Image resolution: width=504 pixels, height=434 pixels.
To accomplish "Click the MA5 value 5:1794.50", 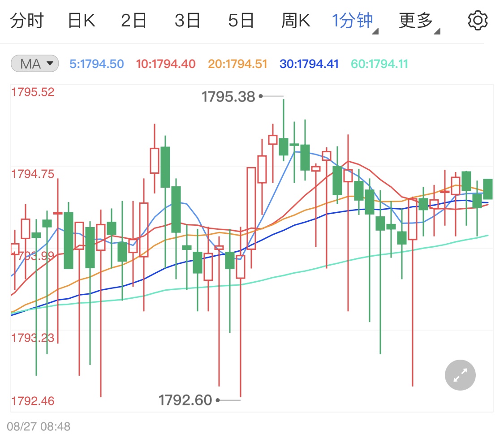I will (x=96, y=64).
